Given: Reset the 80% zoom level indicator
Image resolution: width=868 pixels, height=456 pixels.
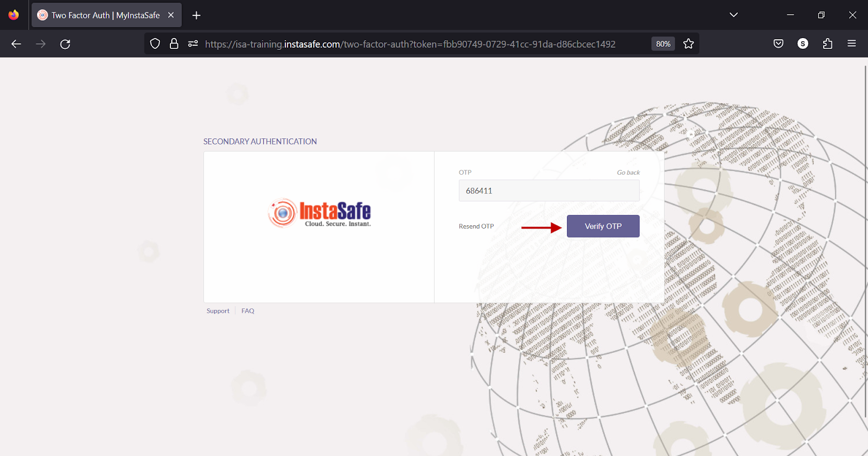Looking at the screenshot, I should click(663, 44).
